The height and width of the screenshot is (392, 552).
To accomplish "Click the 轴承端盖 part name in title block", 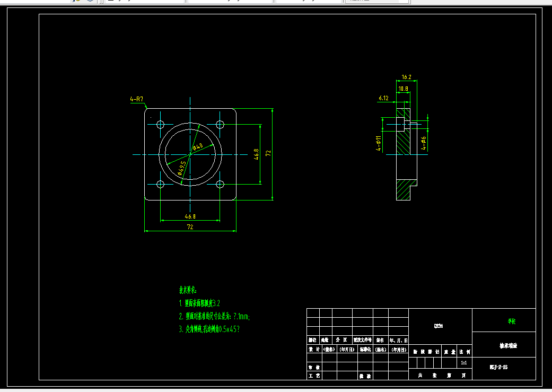I will [x=509, y=346].
